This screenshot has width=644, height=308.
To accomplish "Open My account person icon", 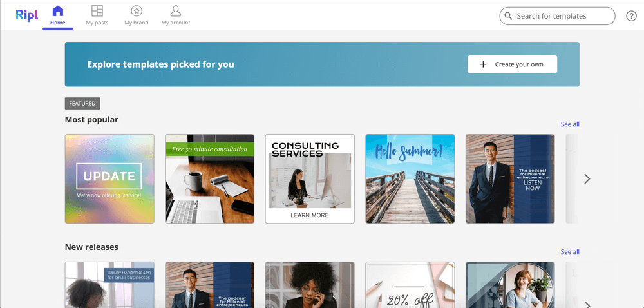I will pos(176,11).
